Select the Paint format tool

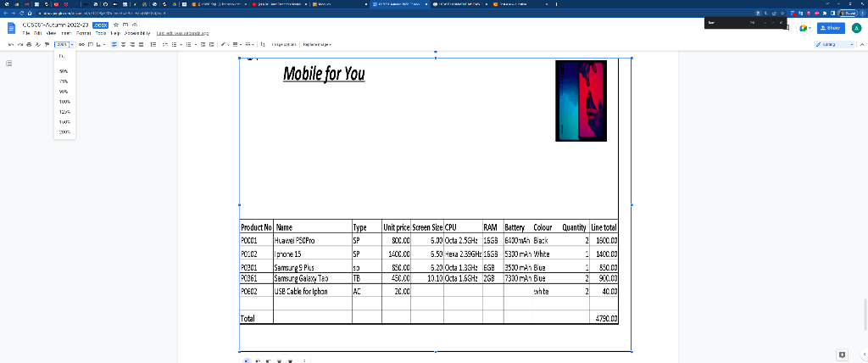click(47, 44)
